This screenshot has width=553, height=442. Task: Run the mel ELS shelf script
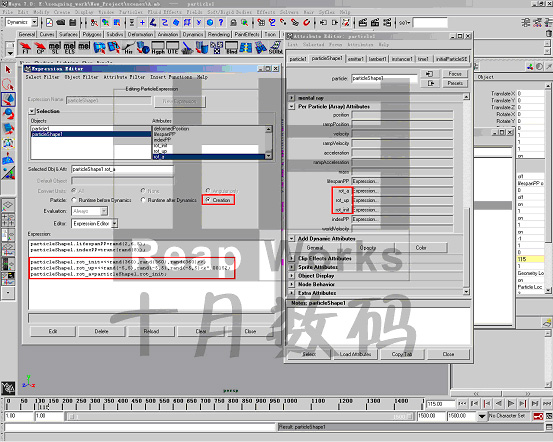pyautogui.click(x=69, y=48)
